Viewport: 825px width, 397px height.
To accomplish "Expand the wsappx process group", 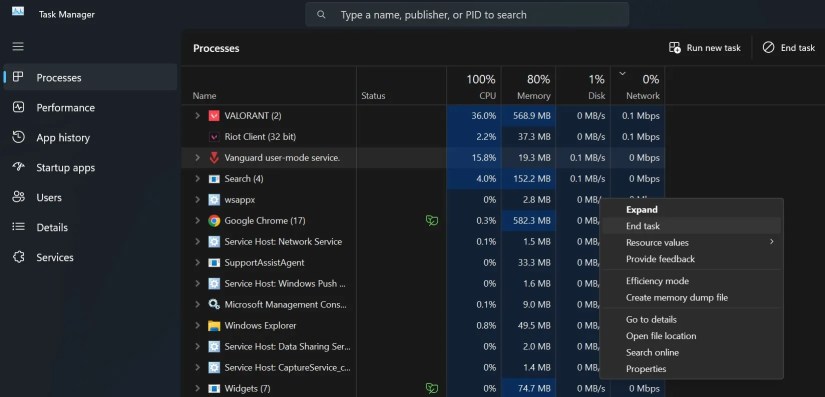I will pyautogui.click(x=197, y=200).
